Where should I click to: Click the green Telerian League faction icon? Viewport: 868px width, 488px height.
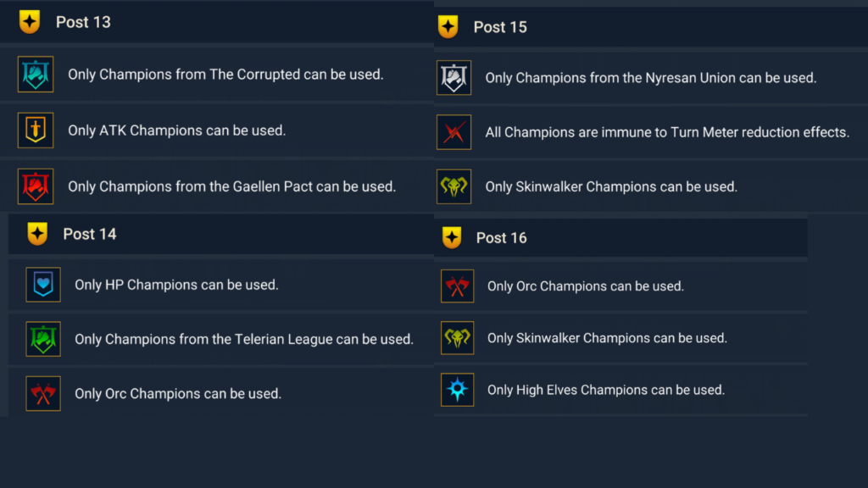click(x=43, y=339)
